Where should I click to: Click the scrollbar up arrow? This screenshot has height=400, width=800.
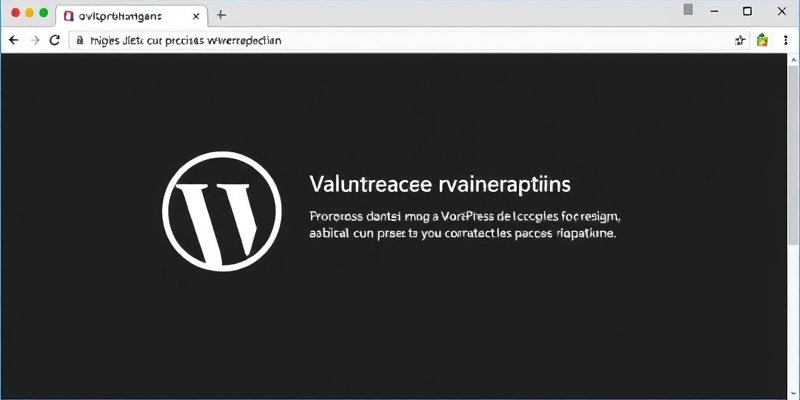coord(793,59)
